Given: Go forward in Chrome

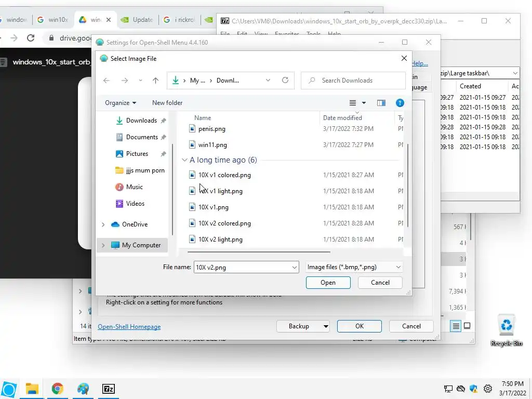Looking at the screenshot, I should [x=14, y=38].
